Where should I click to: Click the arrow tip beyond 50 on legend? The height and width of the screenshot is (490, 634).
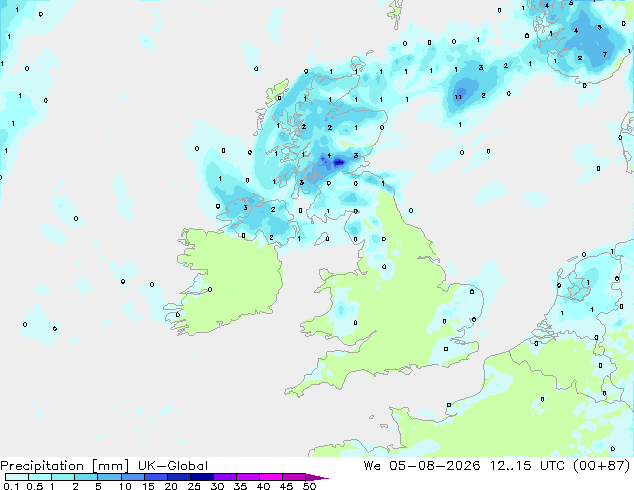(317, 477)
